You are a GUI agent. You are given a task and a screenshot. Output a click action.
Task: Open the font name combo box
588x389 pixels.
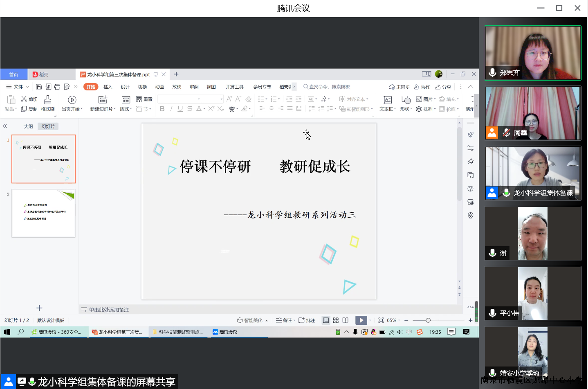tap(180, 99)
